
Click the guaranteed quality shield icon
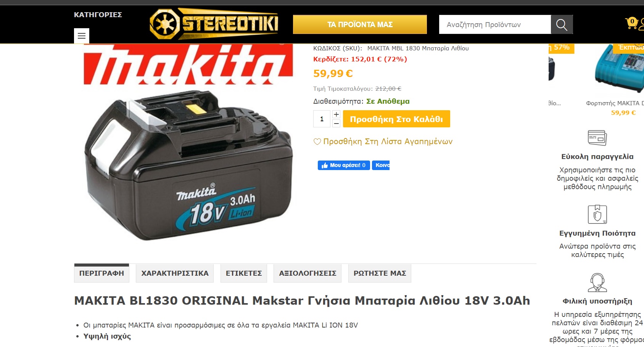pyautogui.click(x=597, y=214)
